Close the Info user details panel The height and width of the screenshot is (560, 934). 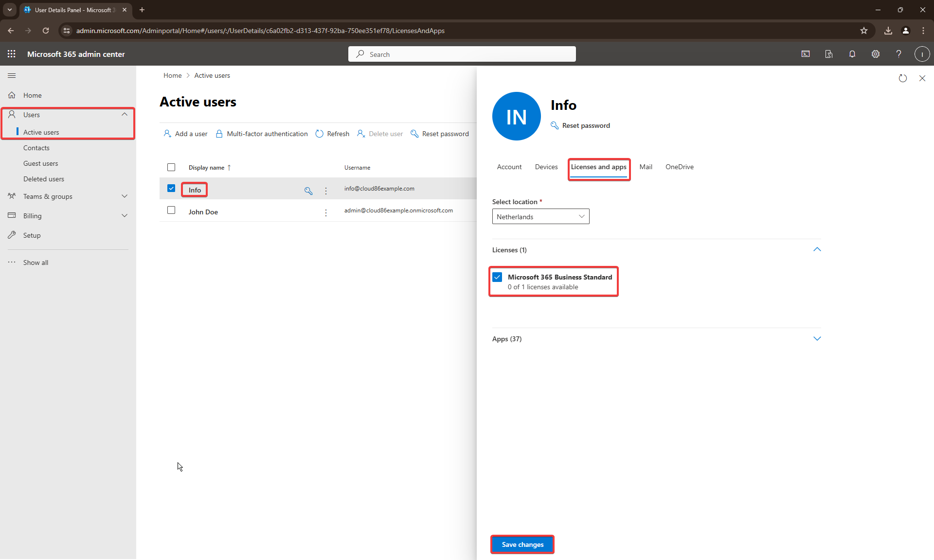(x=922, y=78)
